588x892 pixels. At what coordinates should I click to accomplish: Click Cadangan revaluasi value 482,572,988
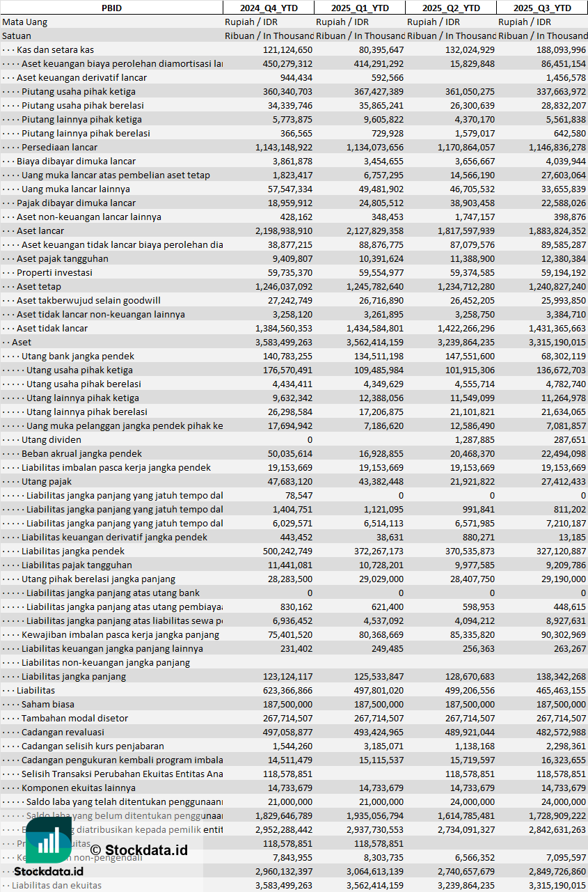click(561, 732)
